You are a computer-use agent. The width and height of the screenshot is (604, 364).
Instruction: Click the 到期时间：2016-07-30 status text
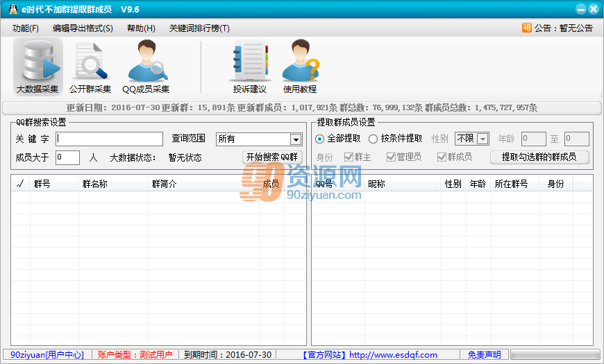pyautogui.click(x=228, y=355)
